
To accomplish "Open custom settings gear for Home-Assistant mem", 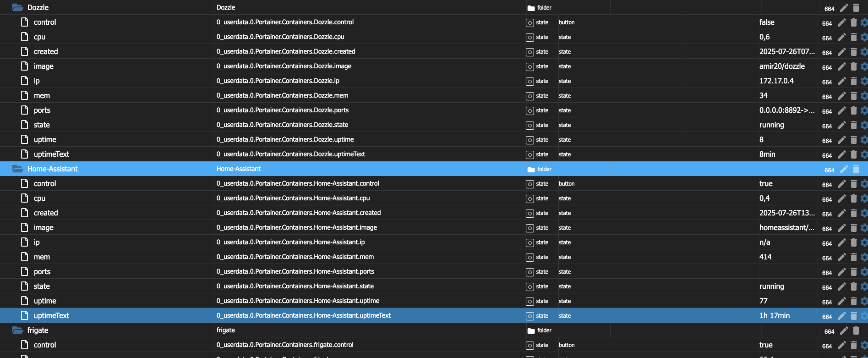I will coord(864,257).
